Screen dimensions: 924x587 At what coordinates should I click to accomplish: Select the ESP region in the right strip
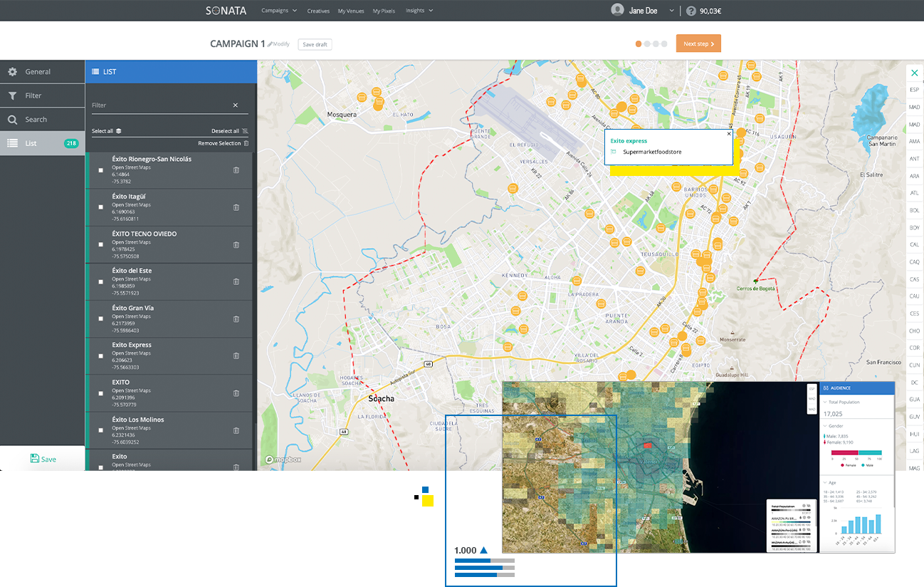click(915, 90)
